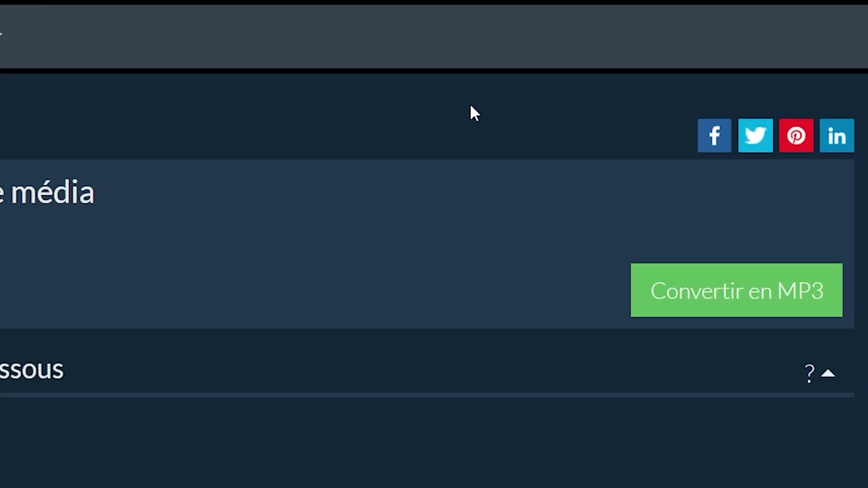The image size is (868, 488).
Task: Select the 'ssous' section header text
Action: pos(32,370)
